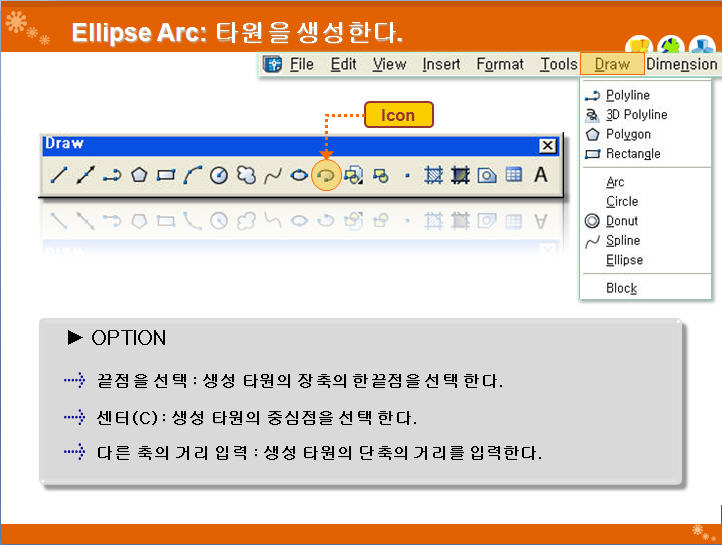Click the highlighted Ellipse Arc icon

(x=325, y=175)
